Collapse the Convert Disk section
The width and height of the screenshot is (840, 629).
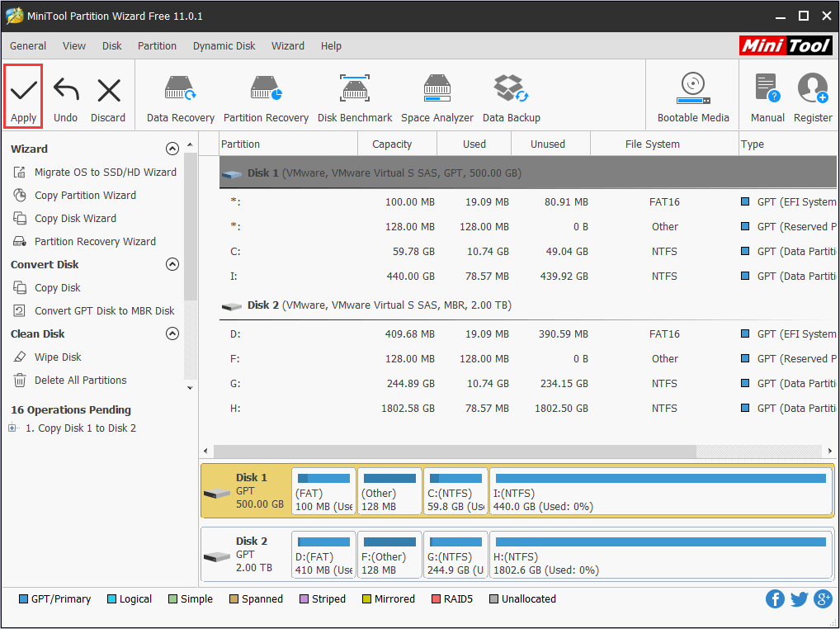[x=172, y=264]
